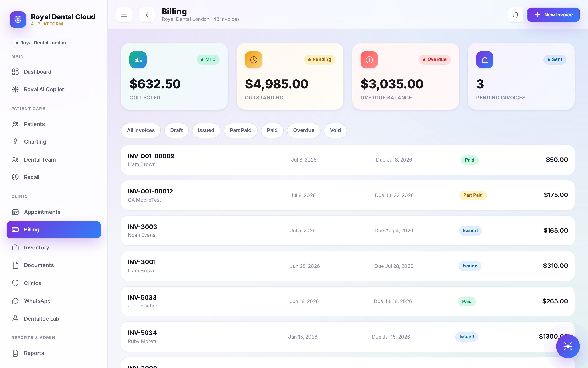
Task: Click the Collected chart icon
Action: click(138, 60)
